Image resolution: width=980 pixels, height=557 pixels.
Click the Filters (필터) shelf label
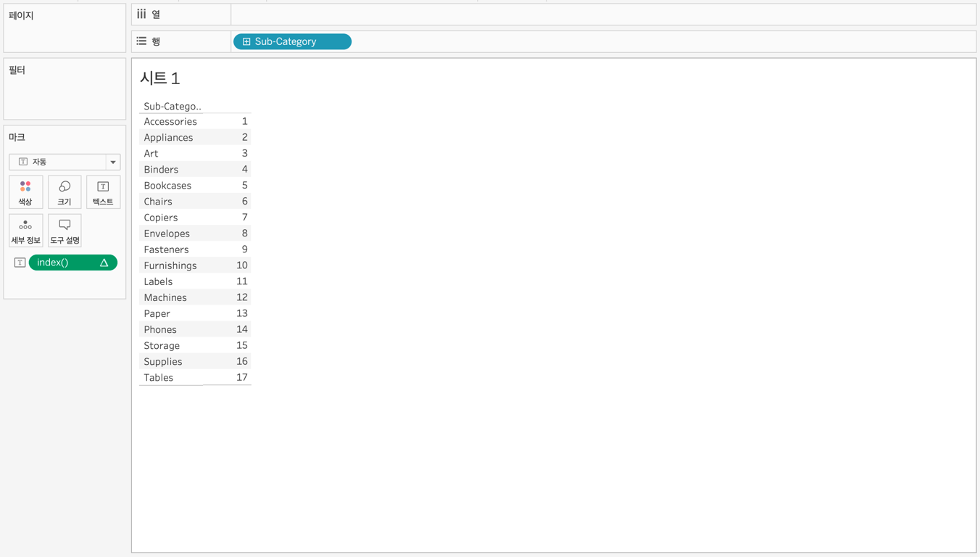(17, 70)
